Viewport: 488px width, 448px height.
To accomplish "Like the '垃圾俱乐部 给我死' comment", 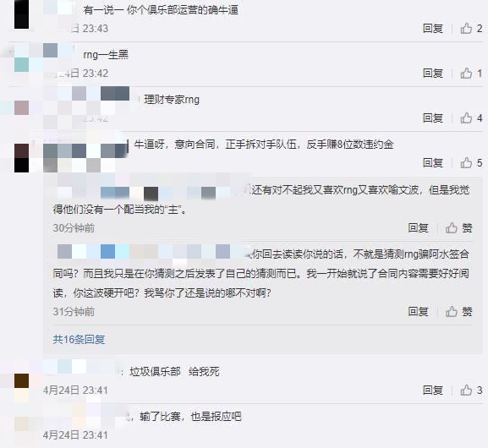I will pyautogui.click(x=471, y=390).
